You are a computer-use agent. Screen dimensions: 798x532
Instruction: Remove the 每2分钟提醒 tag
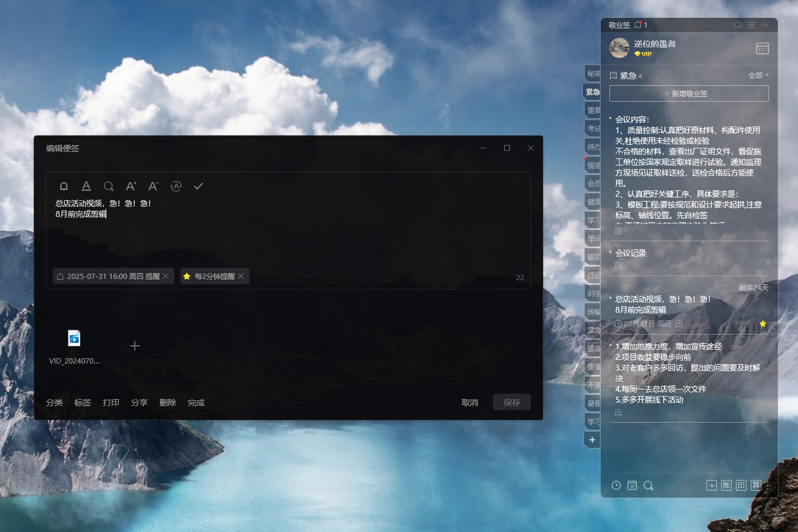pyautogui.click(x=241, y=276)
